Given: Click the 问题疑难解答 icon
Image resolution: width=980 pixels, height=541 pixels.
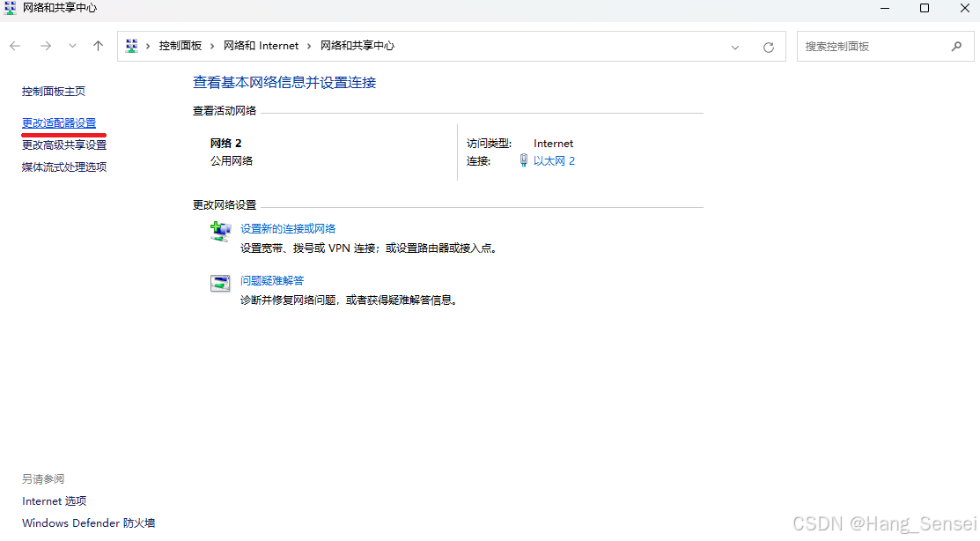Looking at the screenshot, I should tap(220, 284).
